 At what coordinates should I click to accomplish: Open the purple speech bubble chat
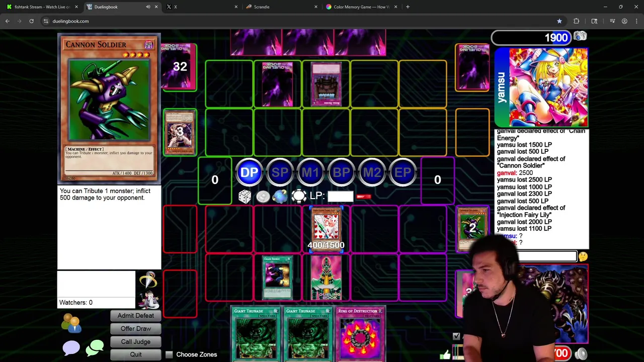pyautogui.click(x=71, y=348)
